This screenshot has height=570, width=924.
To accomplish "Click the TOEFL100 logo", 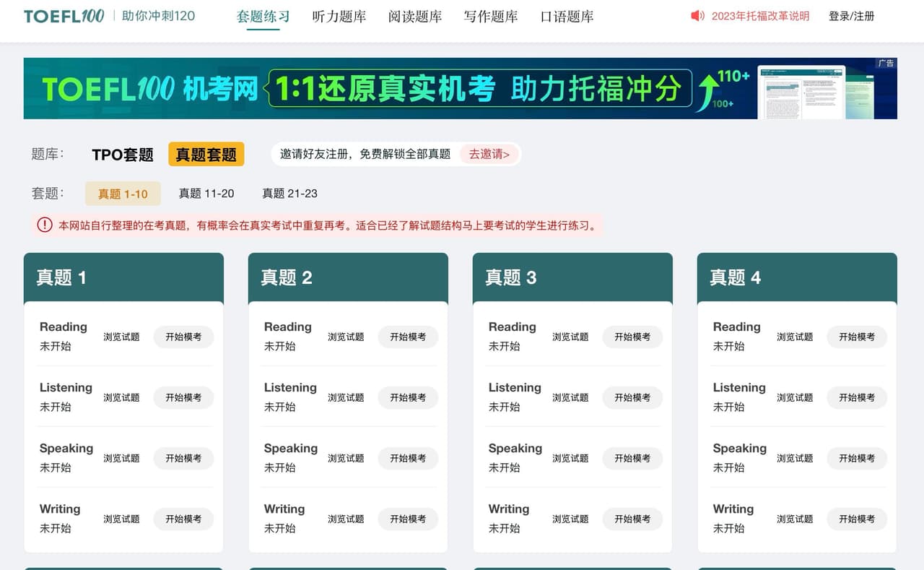I will [64, 16].
